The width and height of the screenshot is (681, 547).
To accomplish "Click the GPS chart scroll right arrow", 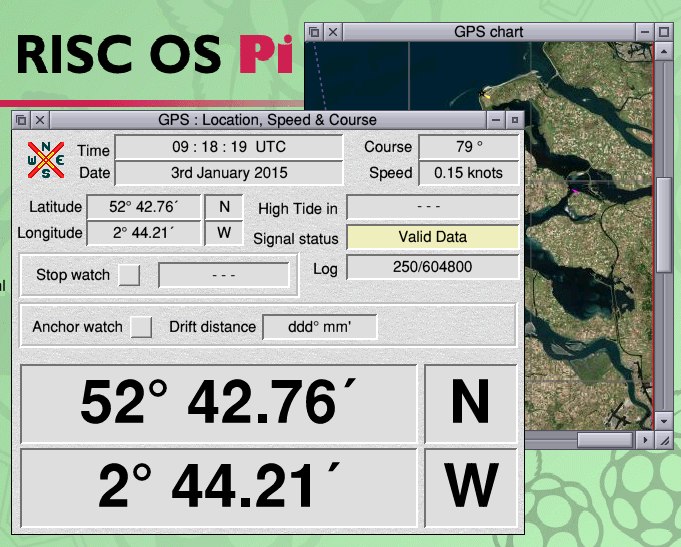I will (645, 440).
